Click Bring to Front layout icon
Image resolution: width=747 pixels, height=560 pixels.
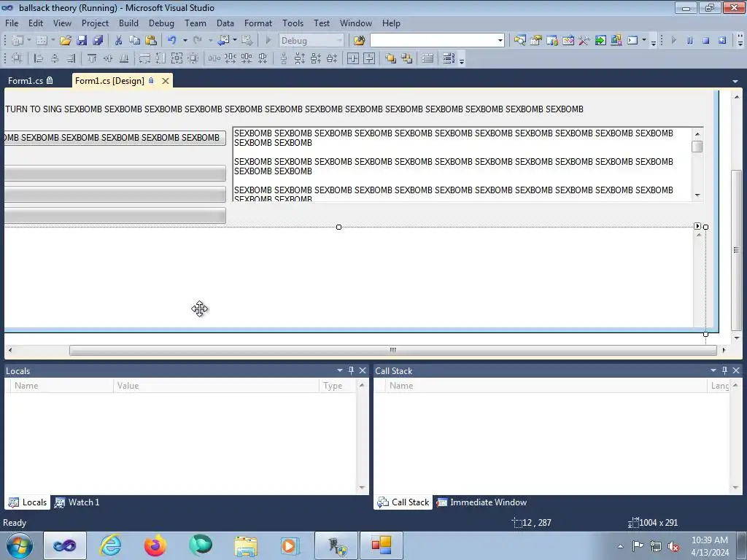tap(391, 58)
